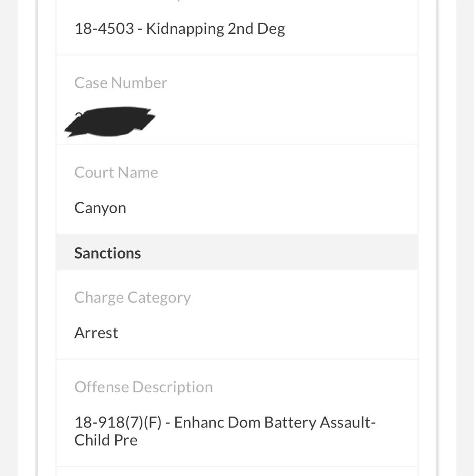The image size is (474, 476).
Task: Select the "Case Number" field label
Action: [x=121, y=83]
